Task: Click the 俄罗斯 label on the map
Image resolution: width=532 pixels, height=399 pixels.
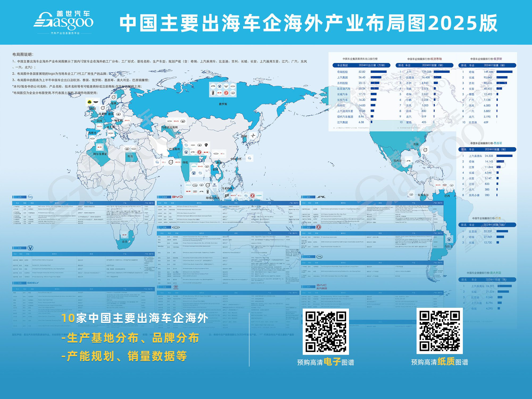Action: (223, 104)
